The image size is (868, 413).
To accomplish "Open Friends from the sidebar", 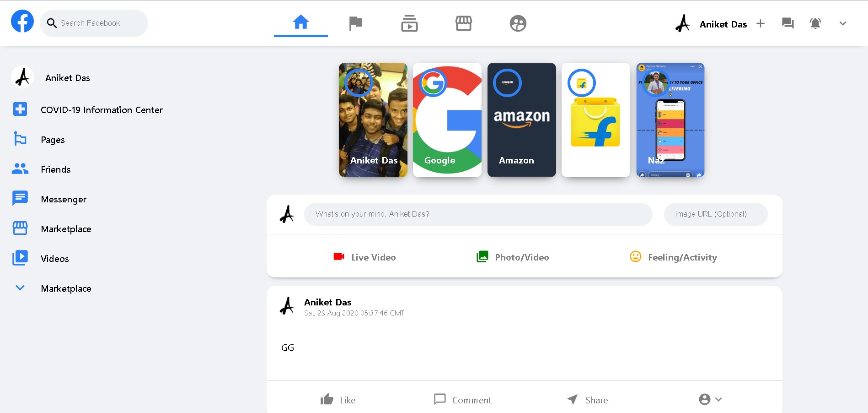I will coord(56,169).
